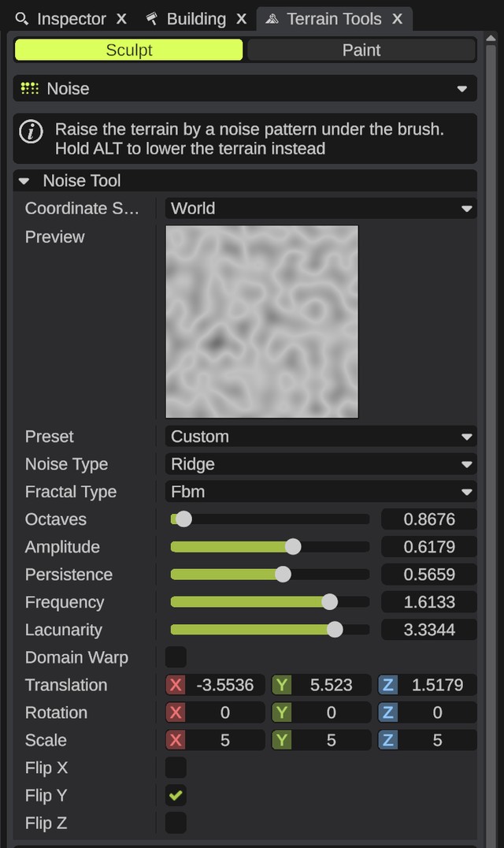Open the Noise Type Ridge dropdown
The height and width of the screenshot is (848, 504).
point(321,464)
